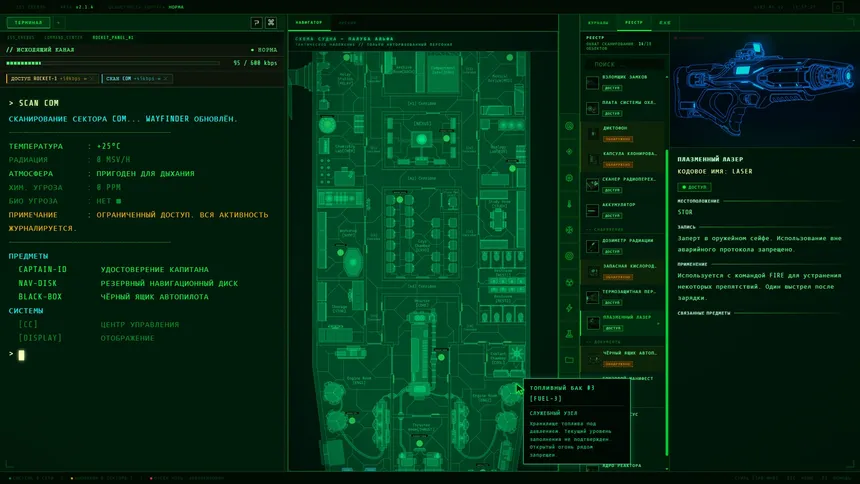Image resolution: width=860 pixels, height=484 pixels.
Task: Click СКАН COM channel chip label
Action: 118,78
